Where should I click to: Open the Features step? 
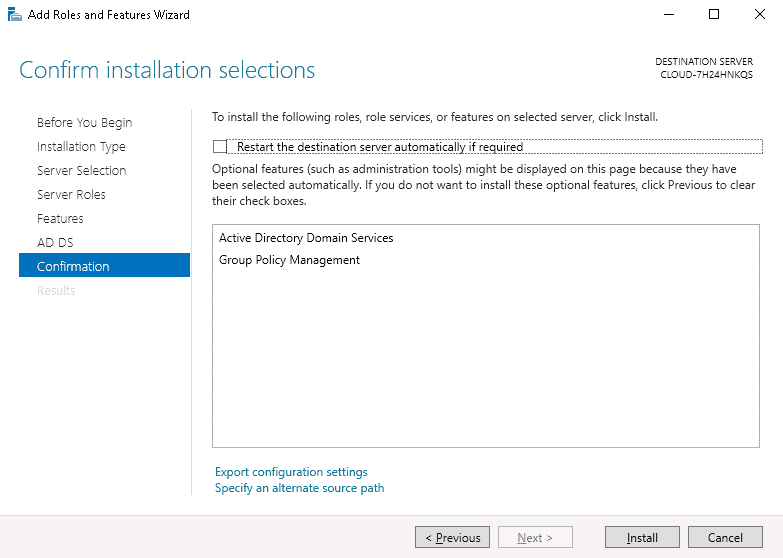(60, 219)
